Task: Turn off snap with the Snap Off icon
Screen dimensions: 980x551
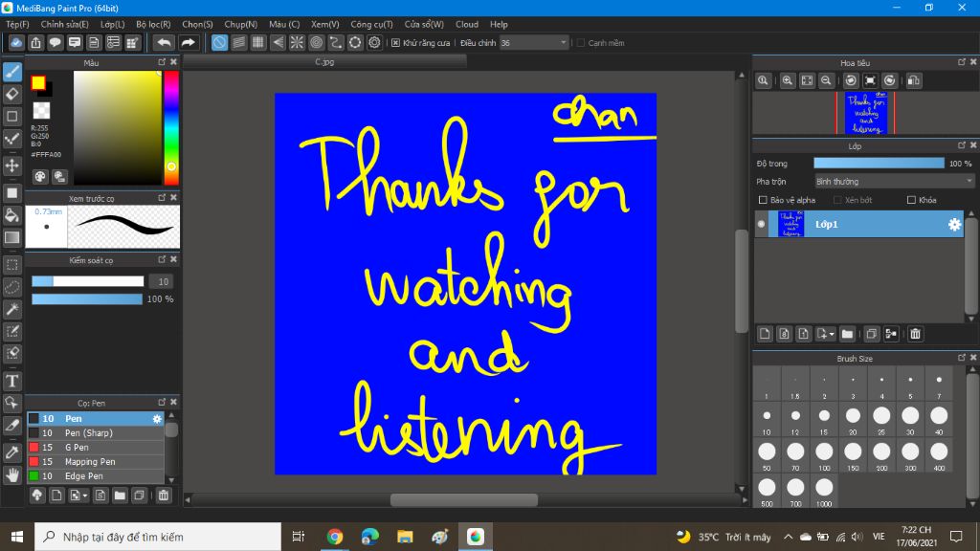Action: (x=219, y=42)
